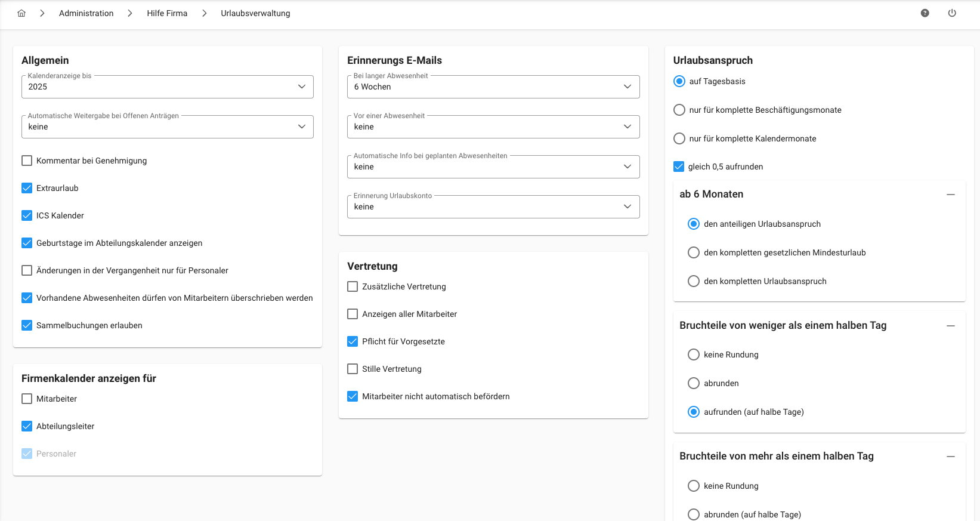Check 'Mitarbeiter' under Firmenkalender anzeigen für

(x=27, y=399)
